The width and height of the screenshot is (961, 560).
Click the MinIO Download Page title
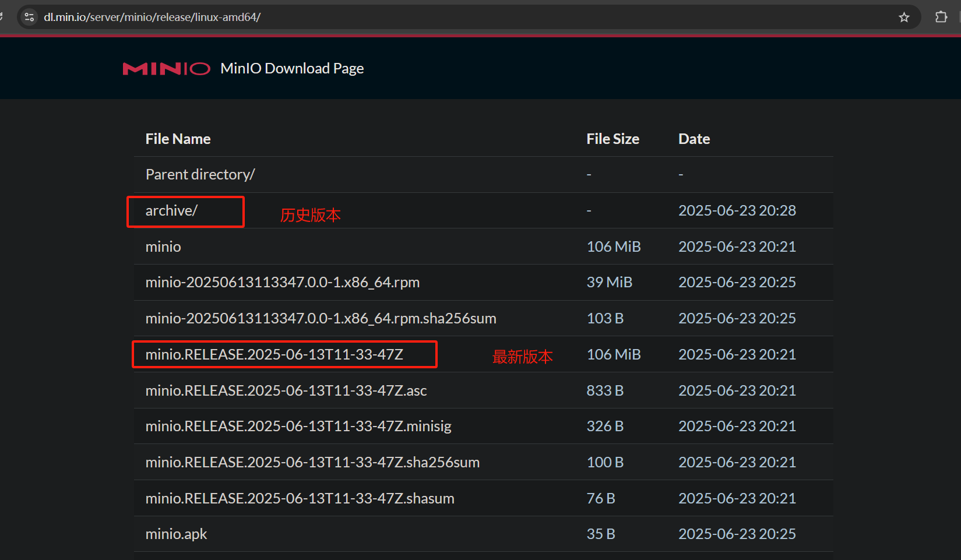[292, 68]
